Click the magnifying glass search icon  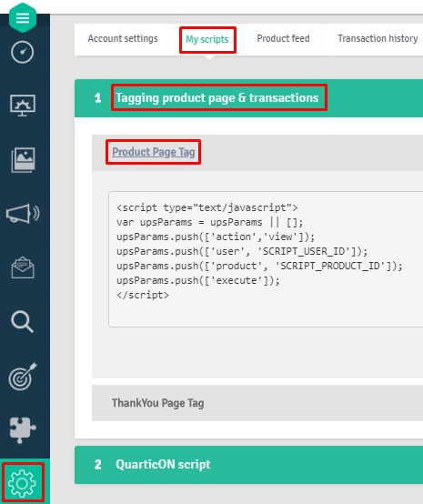(22, 321)
